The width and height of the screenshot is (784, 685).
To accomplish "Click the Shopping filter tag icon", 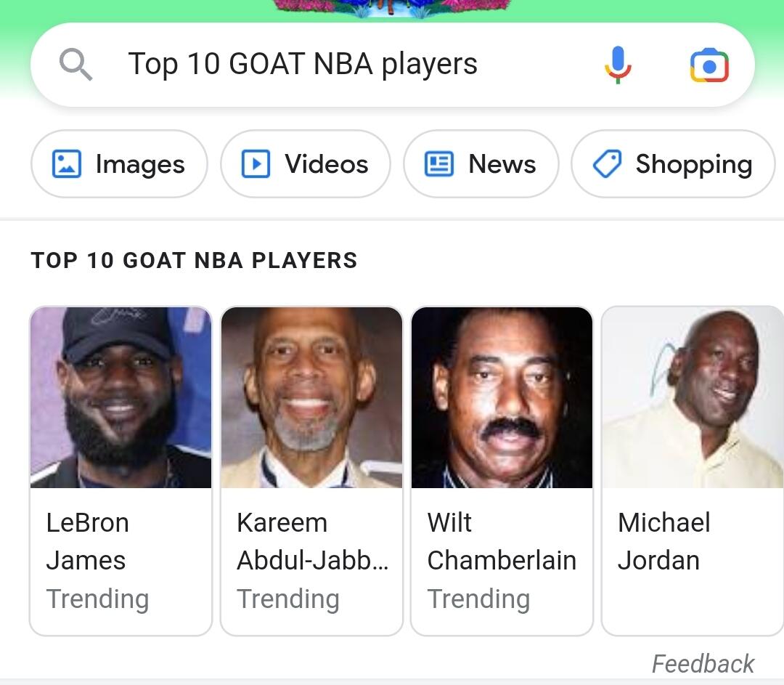I will pyautogui.click(x=607, y=164).
